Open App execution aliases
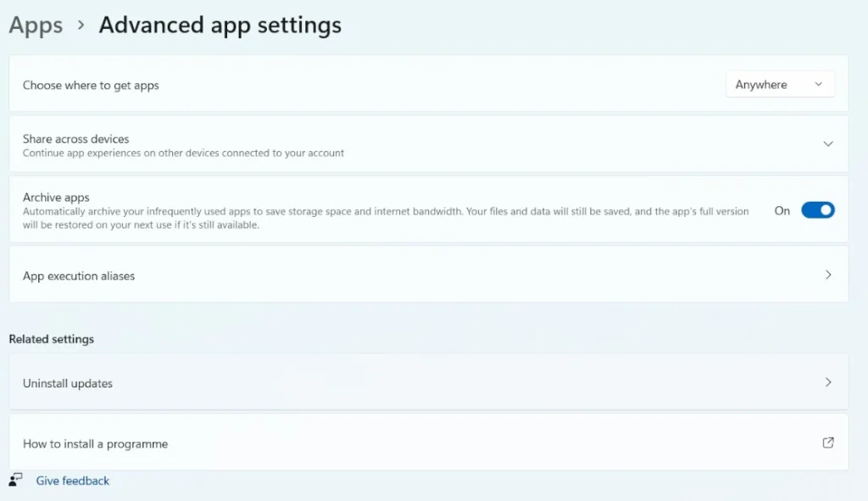Viewport: 868px width, 501px height. [79, 276]
